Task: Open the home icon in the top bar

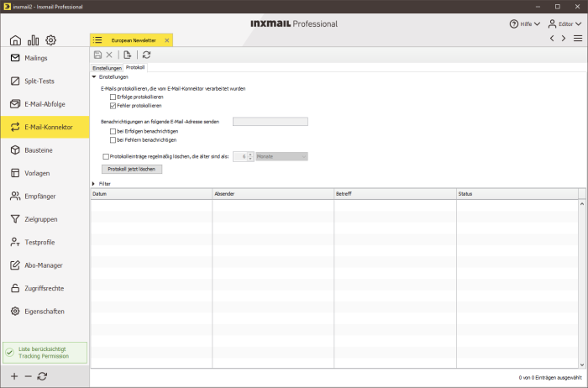Action: click(15, 40)
